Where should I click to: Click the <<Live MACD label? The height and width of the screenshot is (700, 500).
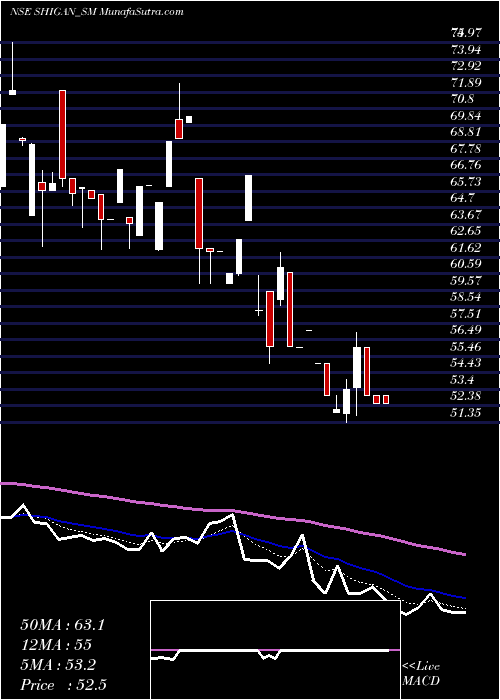click(421, 673)
